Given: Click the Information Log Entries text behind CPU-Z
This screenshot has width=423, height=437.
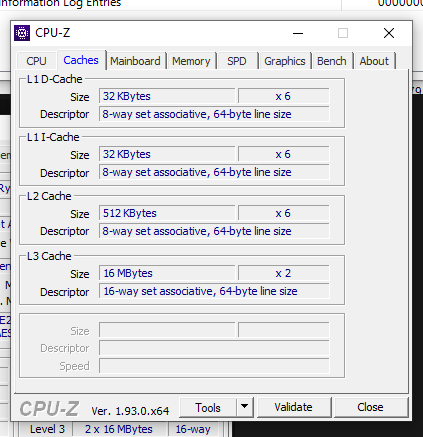Looking at the screenshot, I should (x=61, y=4).
